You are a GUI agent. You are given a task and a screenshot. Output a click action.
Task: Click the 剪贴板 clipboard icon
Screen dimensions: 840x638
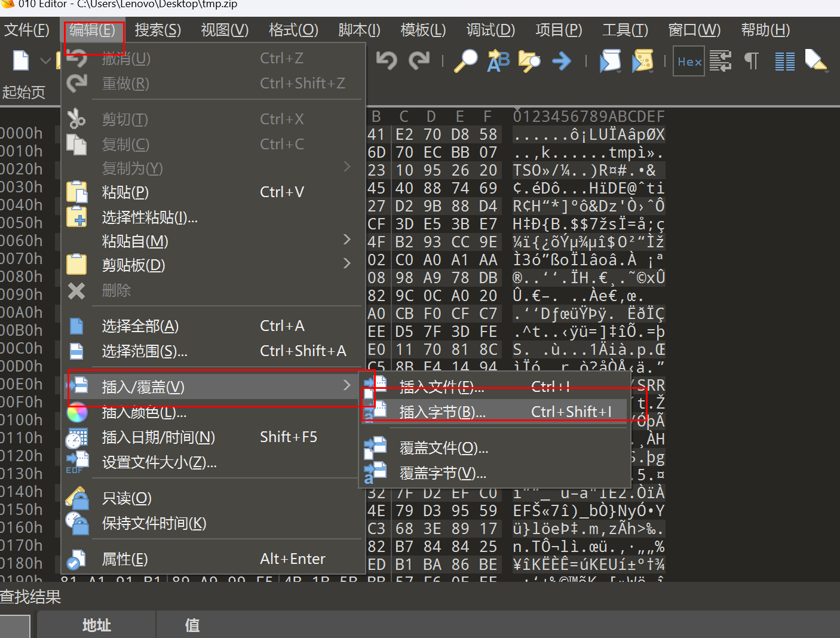tap(76, 264)
